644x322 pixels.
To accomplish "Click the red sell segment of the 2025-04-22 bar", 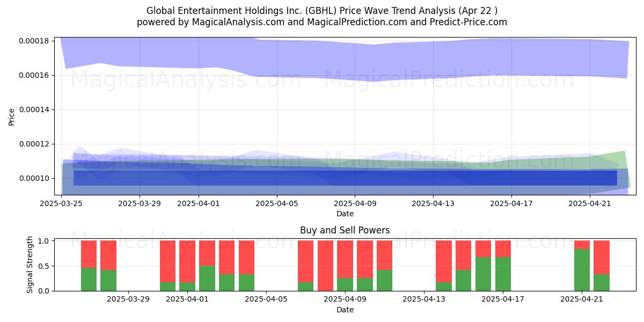I will coord(602,257).
